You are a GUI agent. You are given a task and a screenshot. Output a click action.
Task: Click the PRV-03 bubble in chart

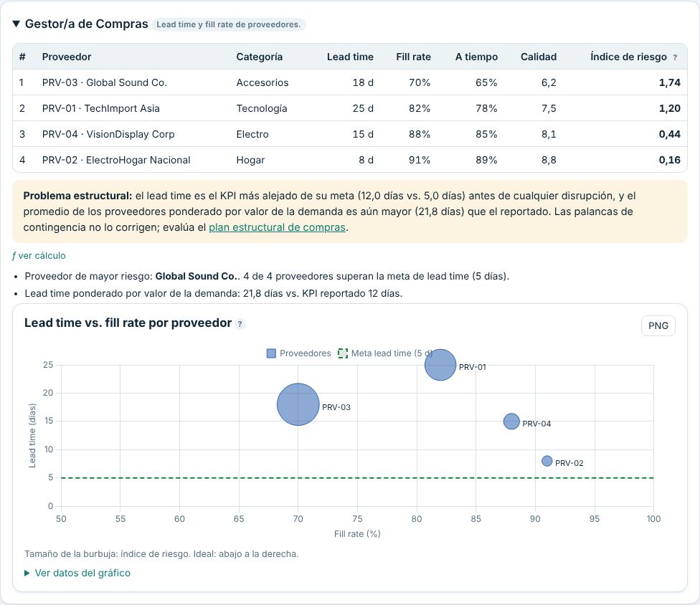tap(298, 404)
